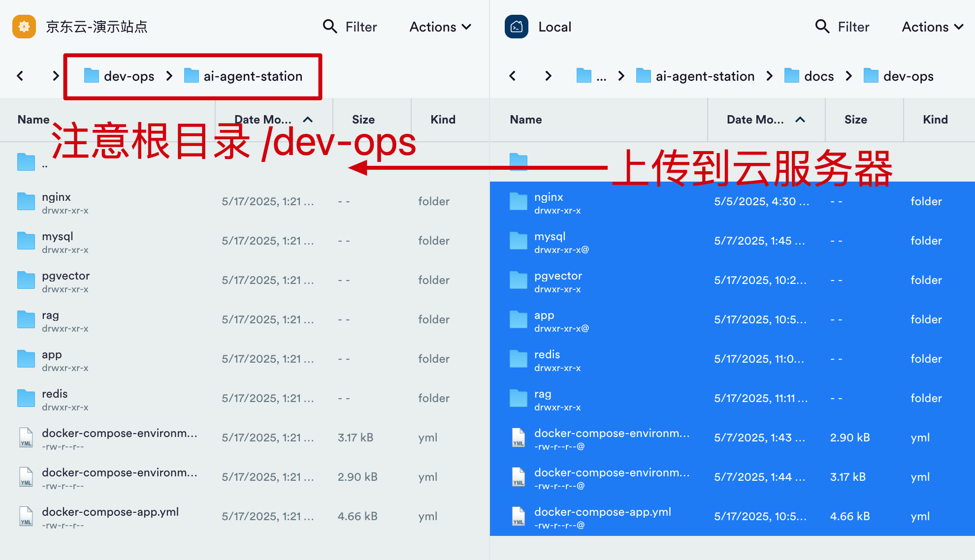Select ai-agent-station breadcrumb in remote path
Viewport: 975px width, 560px height.
click(x=243, y=76)
